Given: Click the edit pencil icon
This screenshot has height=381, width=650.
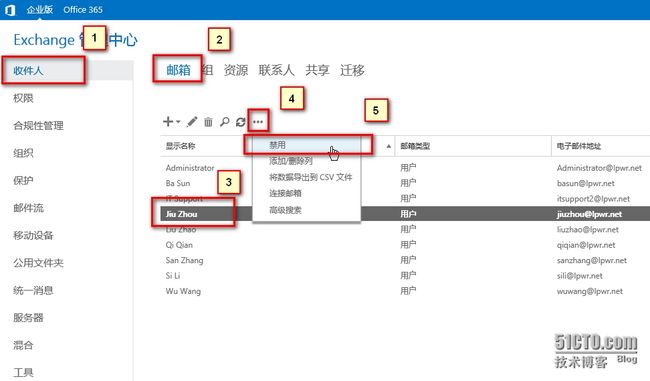Looking at the screenshot, I should tap(192, 121).
